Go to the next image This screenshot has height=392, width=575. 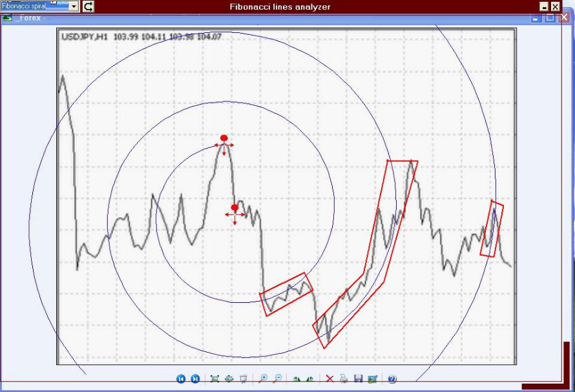[x=194, y=379]
